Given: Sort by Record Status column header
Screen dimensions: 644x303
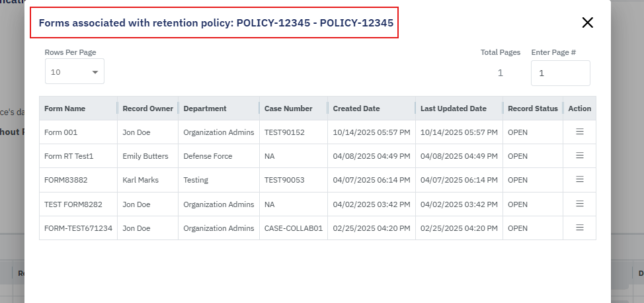Looking at the screenshot, I should pyautogui.click(x=532, y=108).
